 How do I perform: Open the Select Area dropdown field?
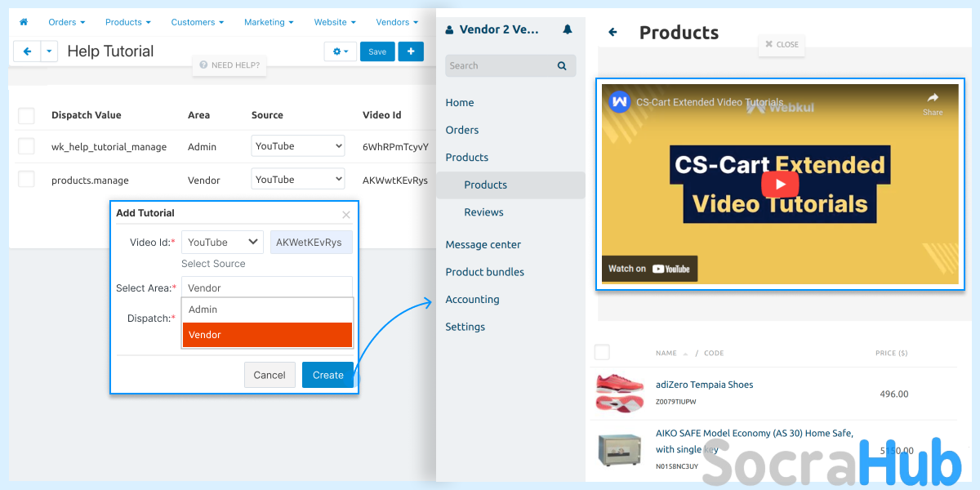(x=267, y=287)
